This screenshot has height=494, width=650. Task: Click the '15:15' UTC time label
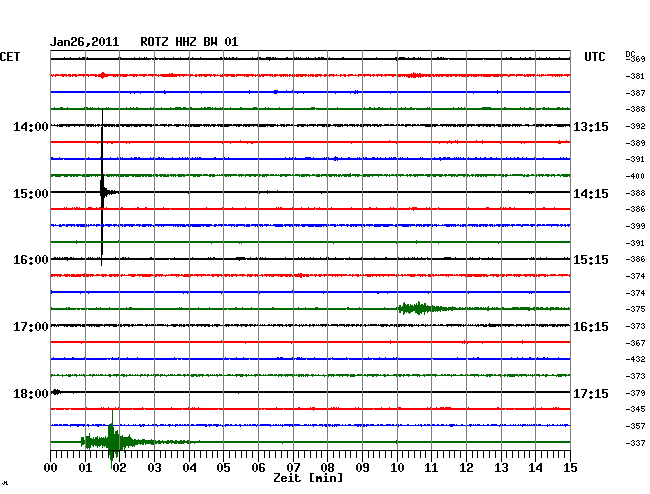591,260
